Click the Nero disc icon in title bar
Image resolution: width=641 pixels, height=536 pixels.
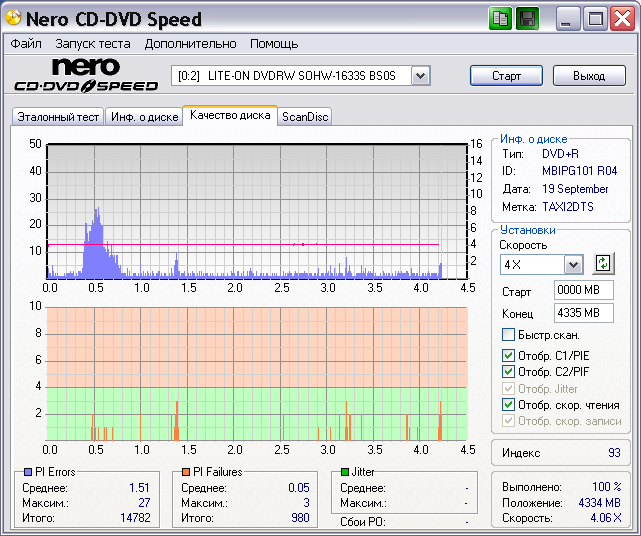[13, 19]
